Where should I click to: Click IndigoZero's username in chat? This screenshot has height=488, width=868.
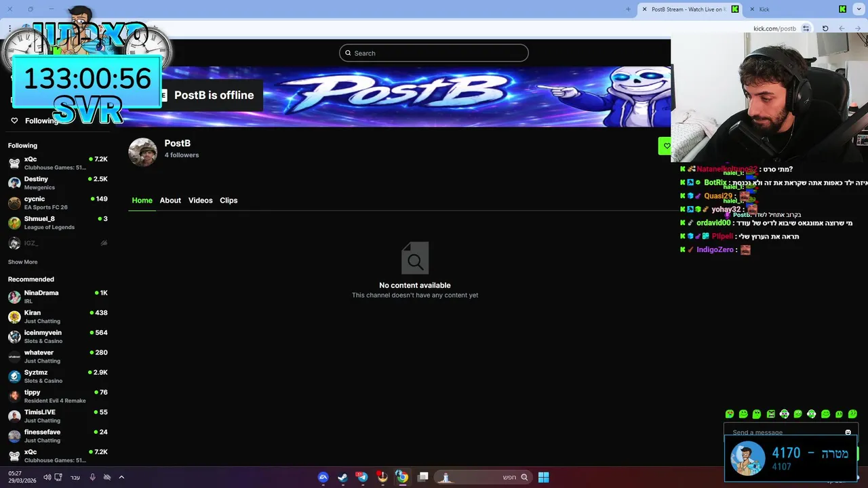click(715, 250)
